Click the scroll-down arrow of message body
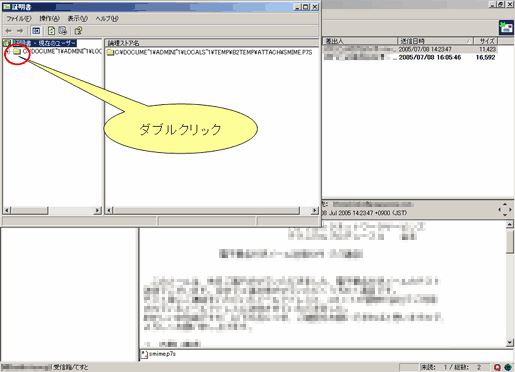Screen dimensions: 515x372 point(510,342)
